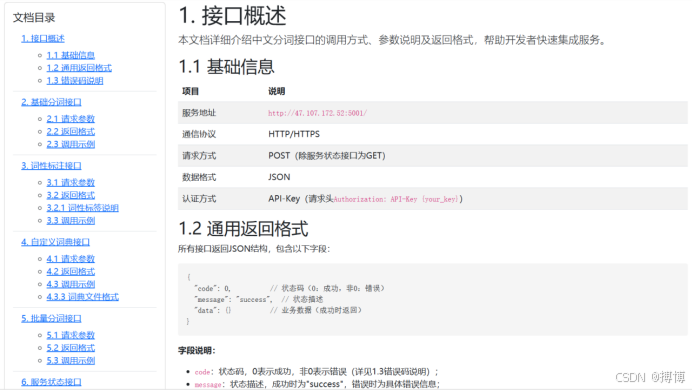
Task: Jump to '4.3 调用示例' link
Action: pos(71,284)
